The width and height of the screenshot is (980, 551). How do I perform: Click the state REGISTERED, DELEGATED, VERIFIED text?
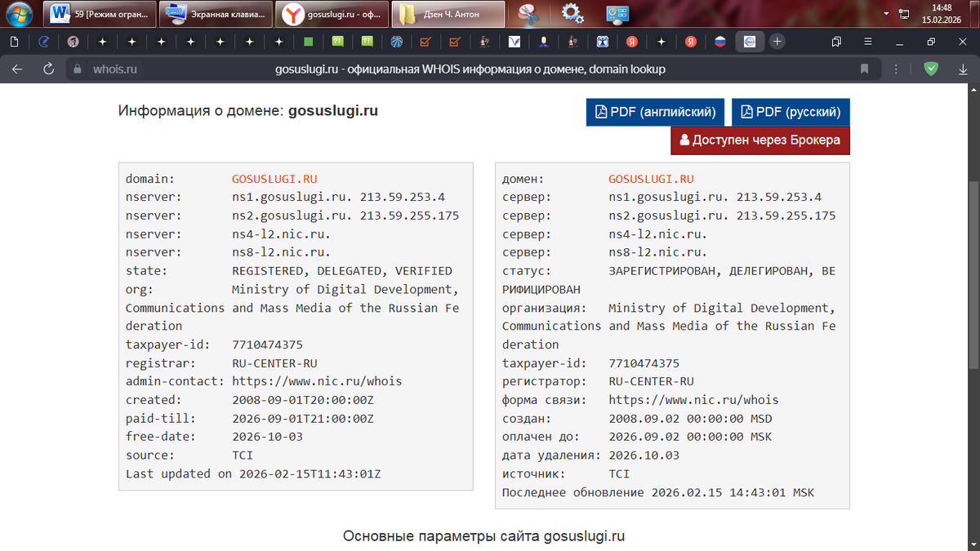click(x=341, y=271)
